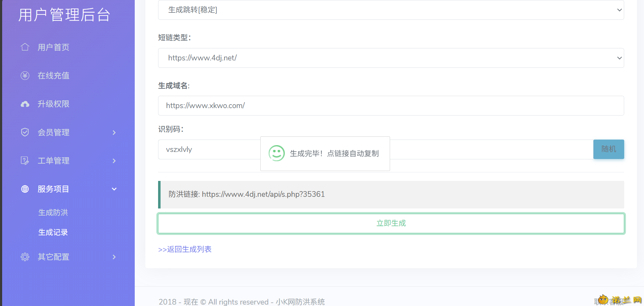This screenshot has width=644, height=306.
Task: Click the yen icon beside 在线充值
Action: tap(25, 76)
